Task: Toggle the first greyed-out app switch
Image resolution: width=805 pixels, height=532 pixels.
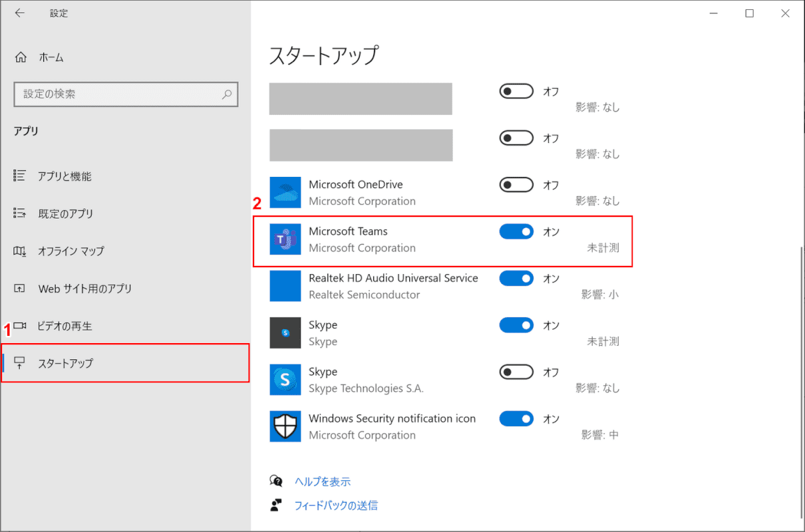Action: 516,91
